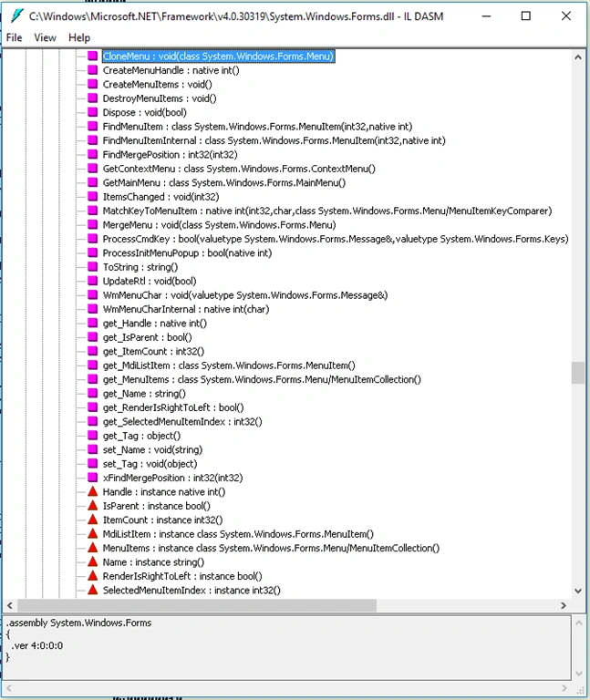This screenshot has height=700, width=590.
Task: Click the magenta icon beside Dispose
Action: [x=92, y=112]
